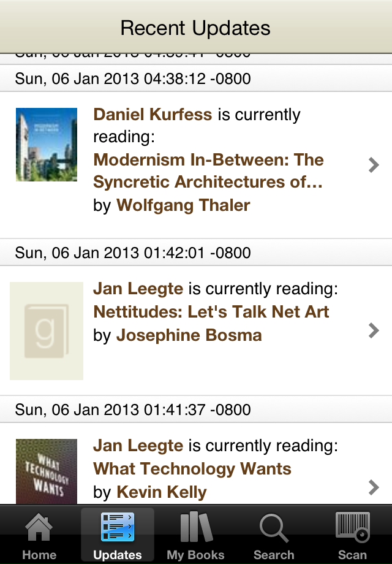Expand the Daniel Kurfess update chevron
Viewport: 392px width, 564px height.
tap(374, 165)
